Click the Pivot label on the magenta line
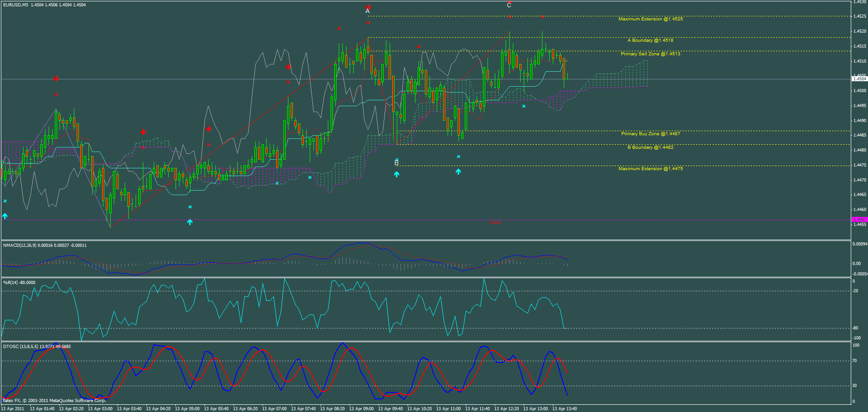 (495, 222)
